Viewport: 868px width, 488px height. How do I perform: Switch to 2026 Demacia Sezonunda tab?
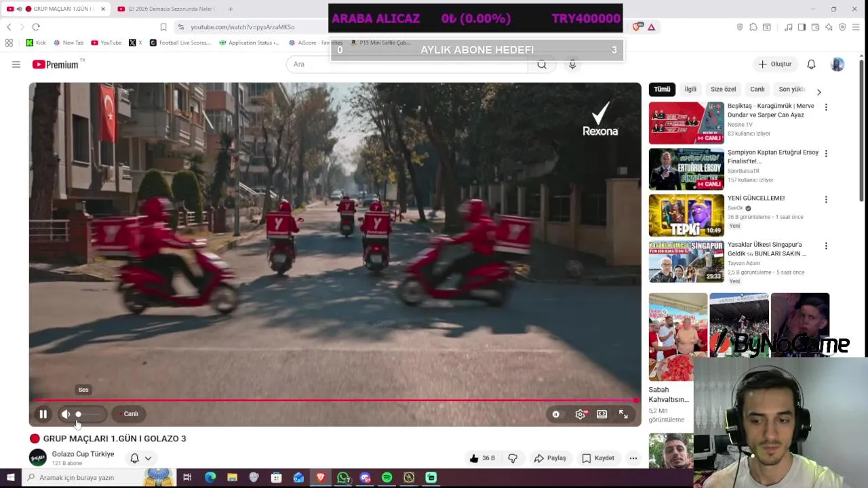pos(167,9)
